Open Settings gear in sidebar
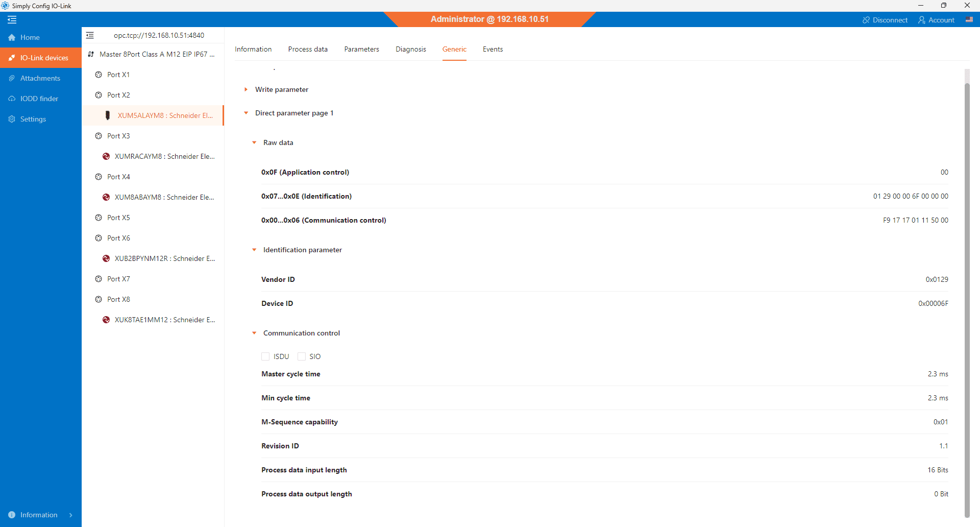The image size is (980, 527). 12,119
